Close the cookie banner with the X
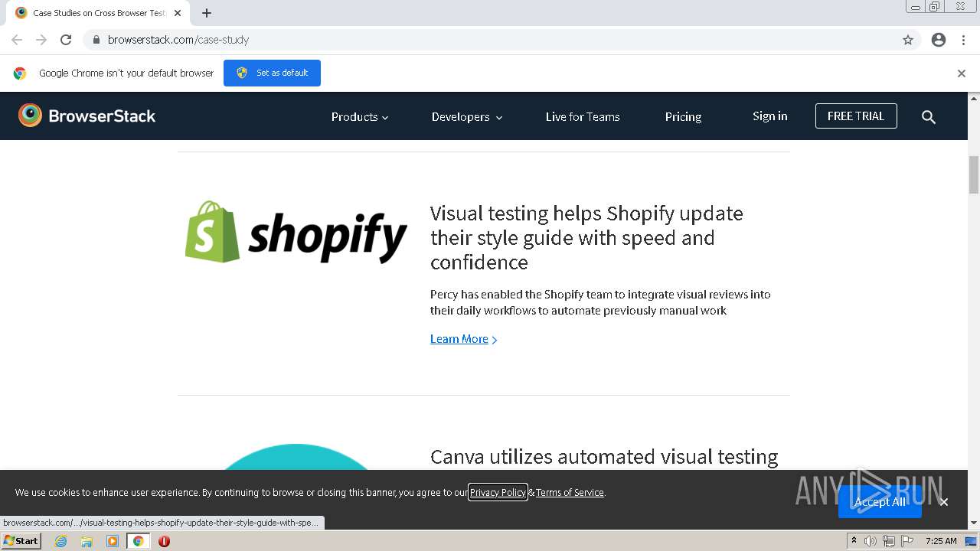Viewport: 980px width, 551px height. [944, 502]
